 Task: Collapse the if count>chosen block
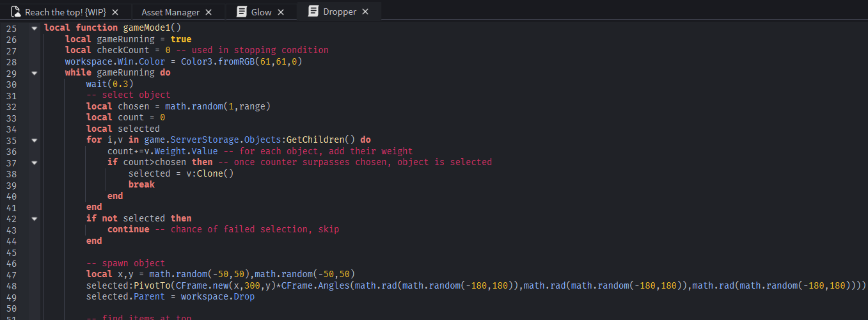pyautogui.click(x=34, y=163)
